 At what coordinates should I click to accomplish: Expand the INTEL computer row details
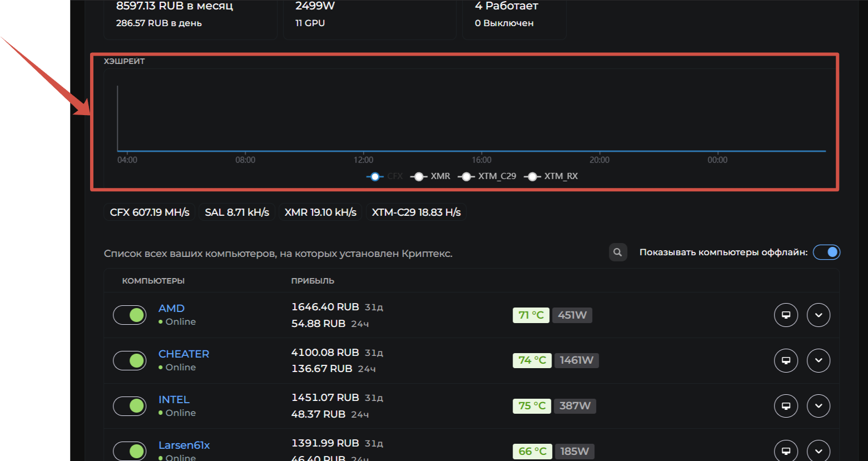tap(818, 406)
